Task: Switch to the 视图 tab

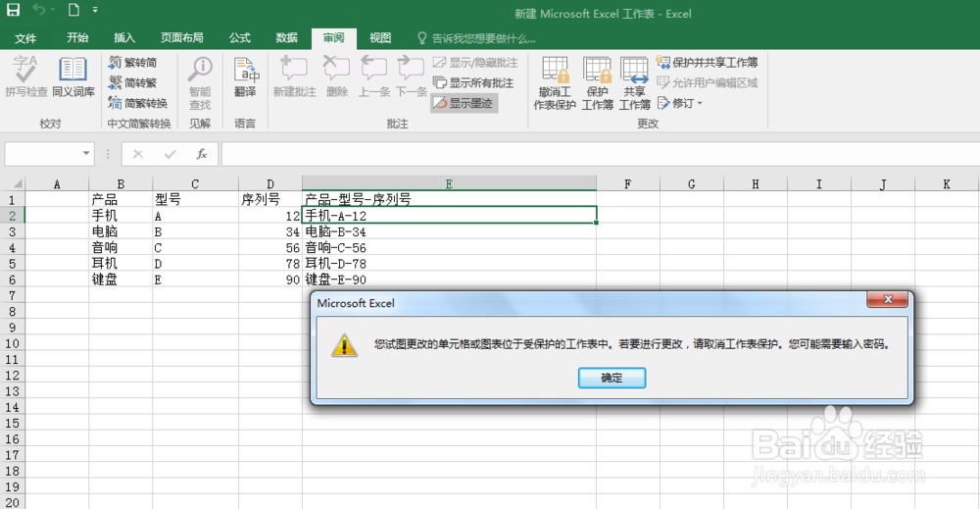Action: point(380,38)
